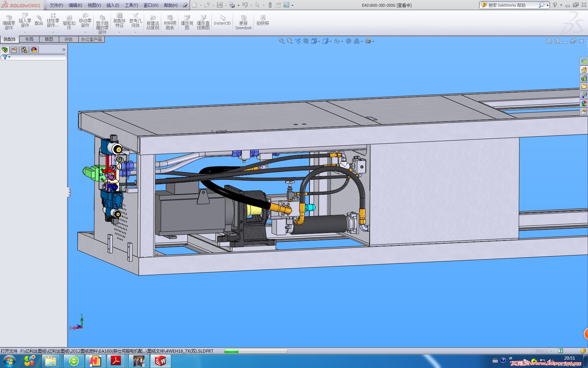
Task: Open the Design Library task pane icon
Action: 584,78
